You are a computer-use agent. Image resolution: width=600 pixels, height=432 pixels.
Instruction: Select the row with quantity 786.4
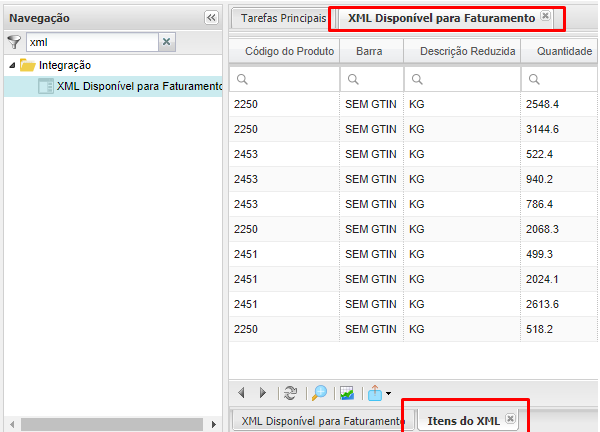pos(413,204)
